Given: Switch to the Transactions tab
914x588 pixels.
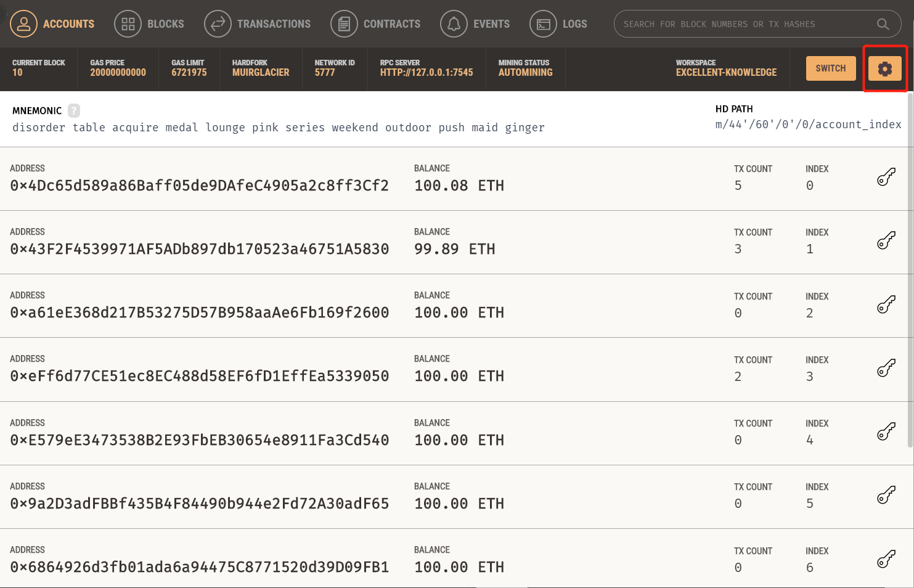Looking at the screenshot, I should [258, 24].
